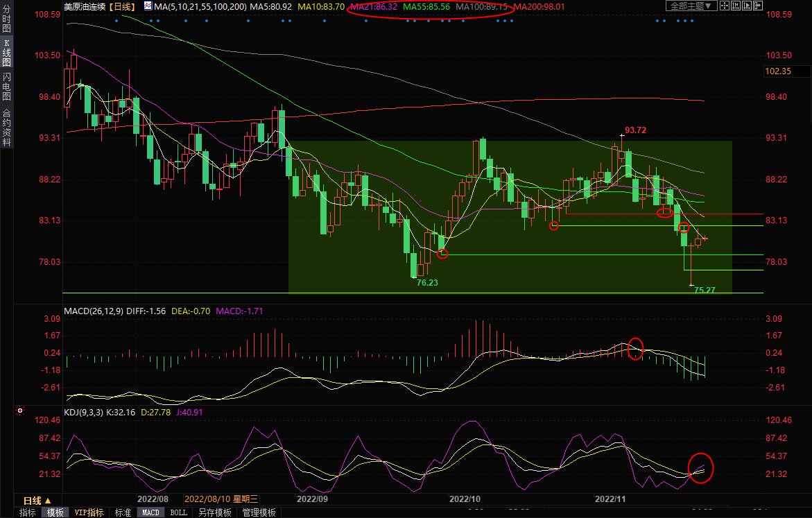Click the MA indicator settings icon
Screen dimensions: 812x518
tap(146, 6)
